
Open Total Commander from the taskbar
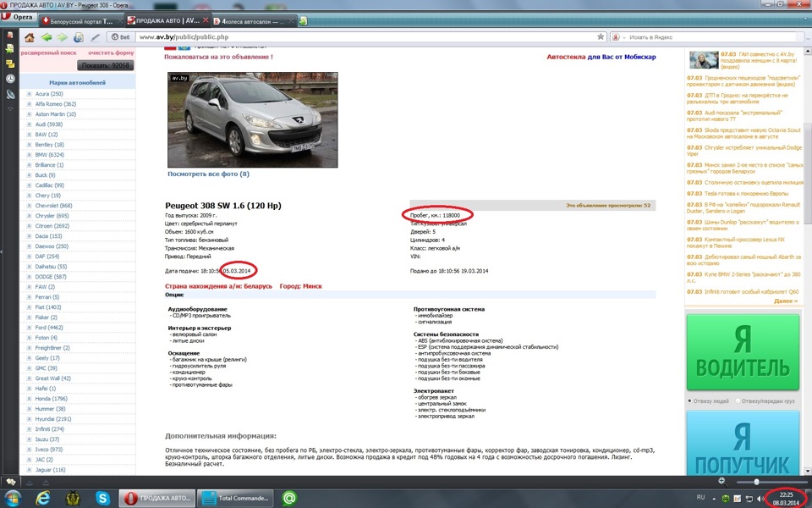pyautogui.click(x=238, y=498)
